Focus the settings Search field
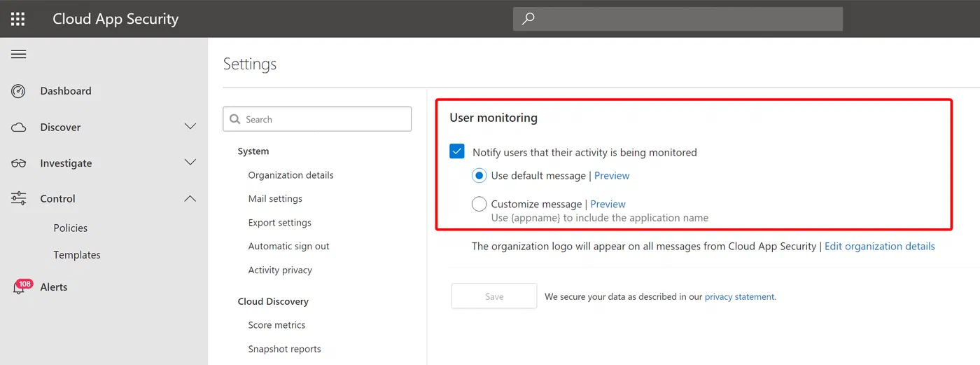Image resolution: width=980 pixels, height=365 pixels. 317,119
